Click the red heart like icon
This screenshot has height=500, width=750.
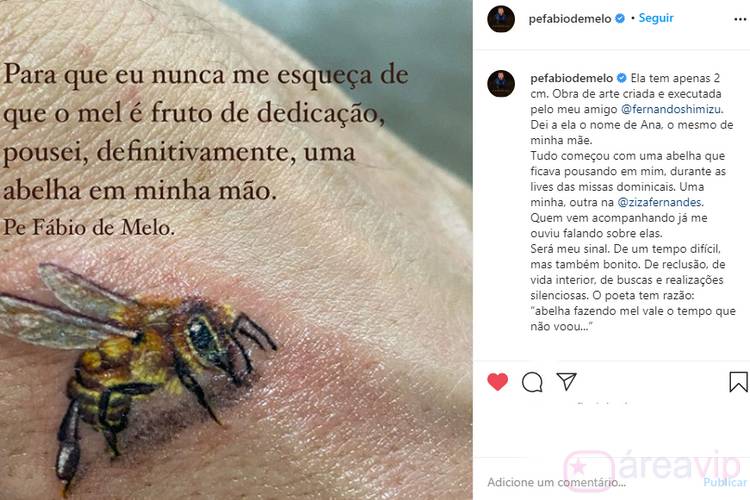(497, 382)
